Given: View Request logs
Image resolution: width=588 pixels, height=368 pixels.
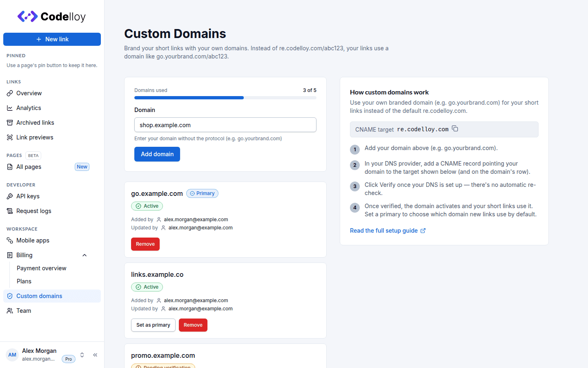Looking at the screenshot, I should (52, 211).
